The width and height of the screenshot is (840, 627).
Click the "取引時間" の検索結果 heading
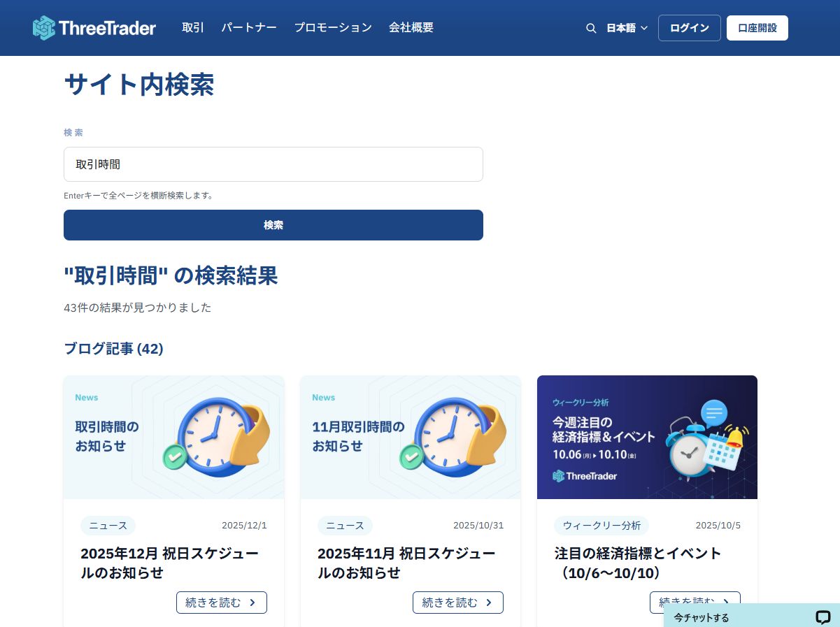171,275
